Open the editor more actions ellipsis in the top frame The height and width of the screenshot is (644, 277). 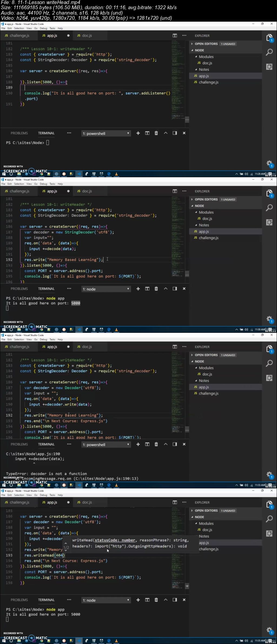[184, 35]
